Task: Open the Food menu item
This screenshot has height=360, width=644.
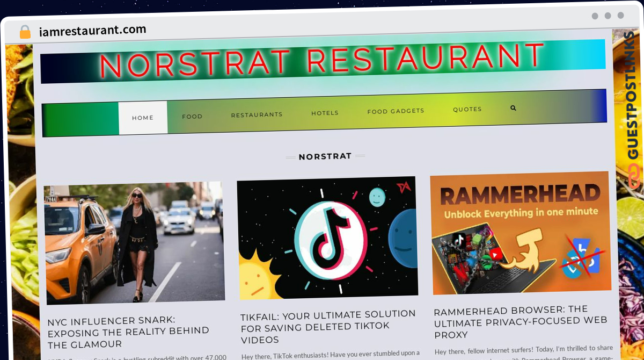Action: coord(192,116)
